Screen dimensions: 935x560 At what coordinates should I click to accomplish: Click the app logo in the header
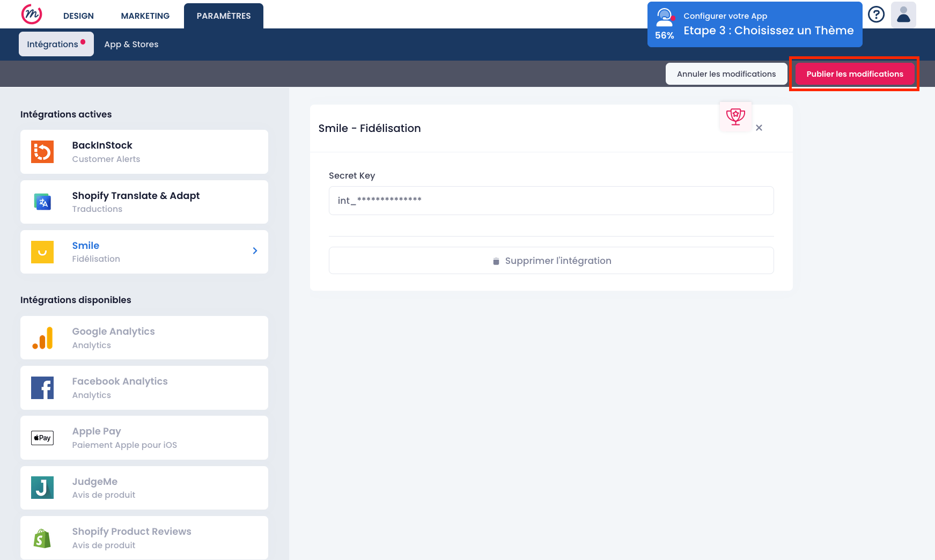(32, 14)
